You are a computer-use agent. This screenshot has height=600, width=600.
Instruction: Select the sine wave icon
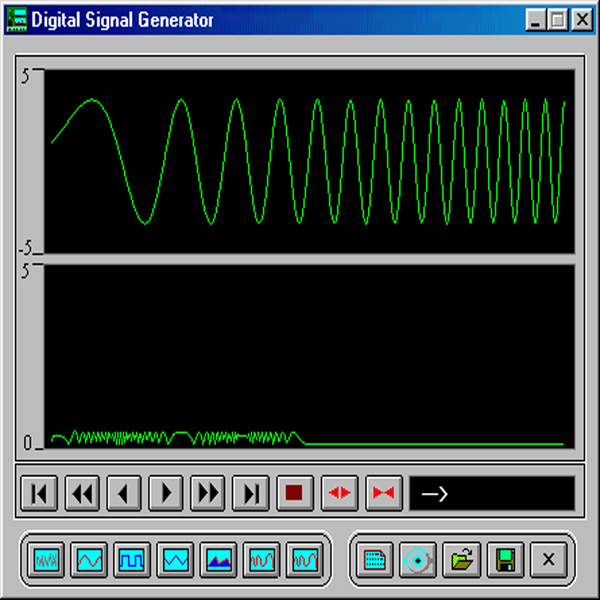point(89,560)
